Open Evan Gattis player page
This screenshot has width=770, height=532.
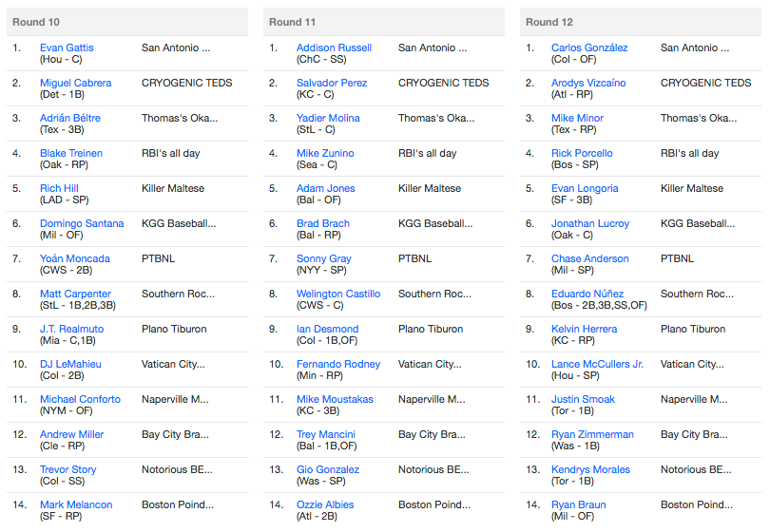(67, 47)
